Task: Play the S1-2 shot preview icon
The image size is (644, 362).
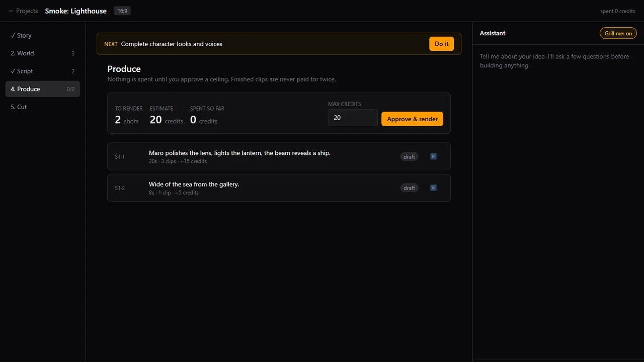Action: [433, 188]
